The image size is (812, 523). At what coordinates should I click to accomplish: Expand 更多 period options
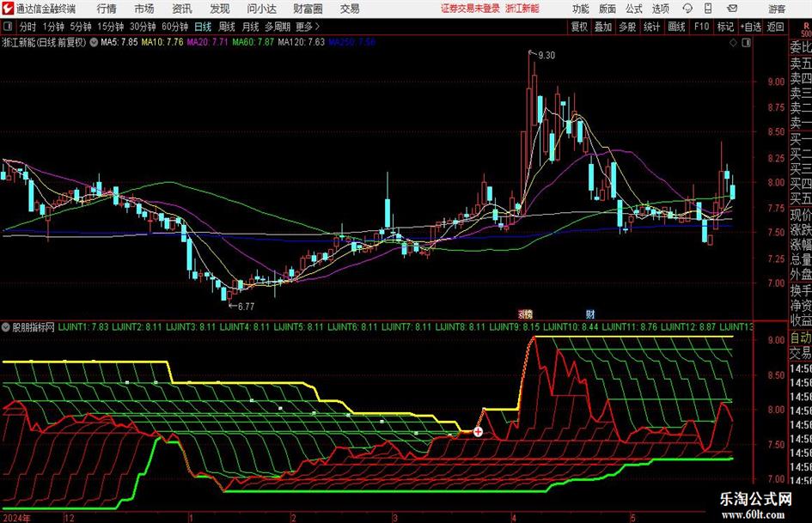tap(308, 27)
